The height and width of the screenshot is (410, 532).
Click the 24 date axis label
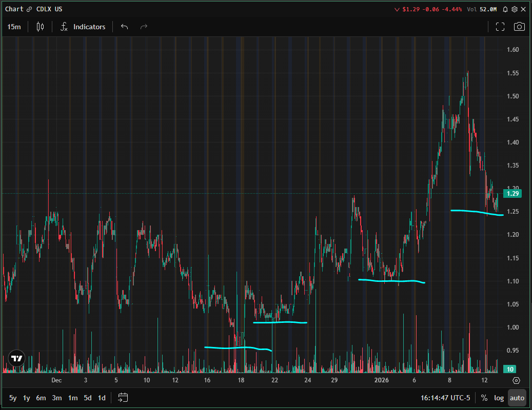point(308,380)
